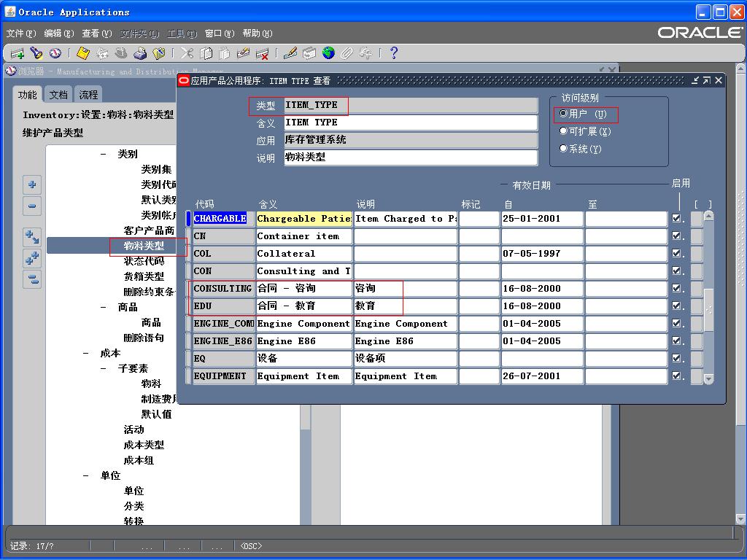Screen dimensions: 747x560
Task: Select 删除语句 in the navigator tree
Action: click(144, 338)
